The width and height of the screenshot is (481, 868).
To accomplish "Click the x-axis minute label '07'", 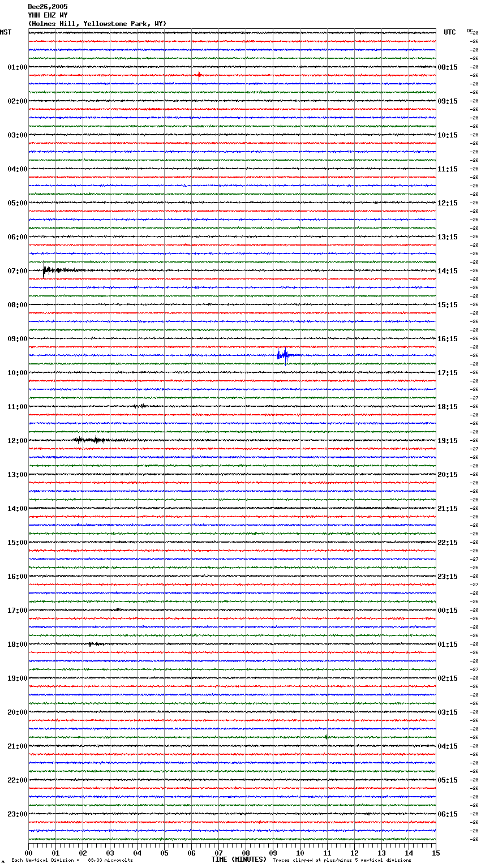I will tap(218, 853).
